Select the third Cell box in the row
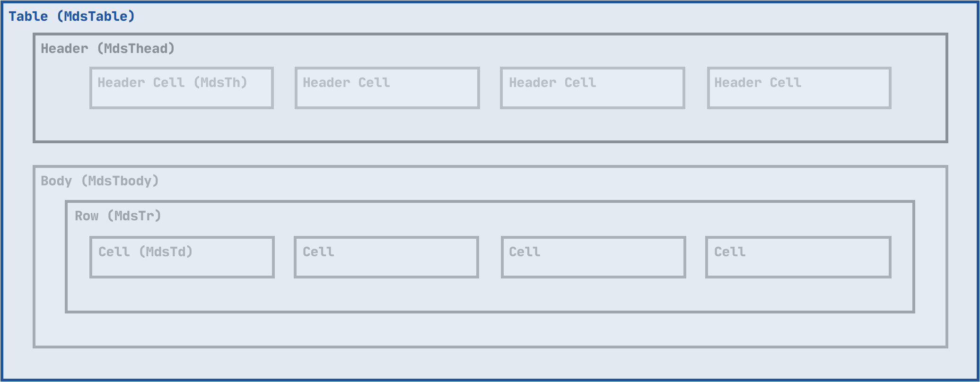Image resolution: width=980 pixels, height=382 pixels. coord(593,257)
